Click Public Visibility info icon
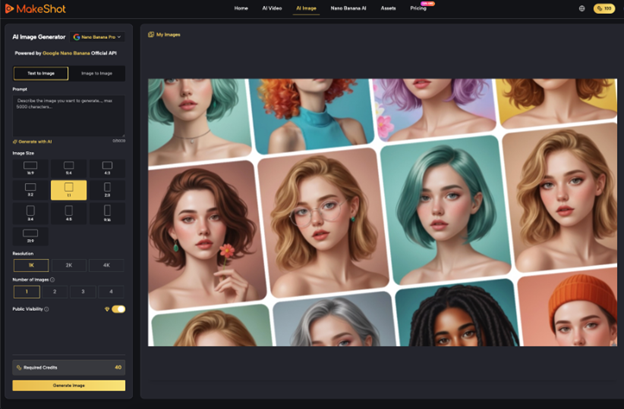The height and width of the screenshot is (409, 624). point(47,309)
